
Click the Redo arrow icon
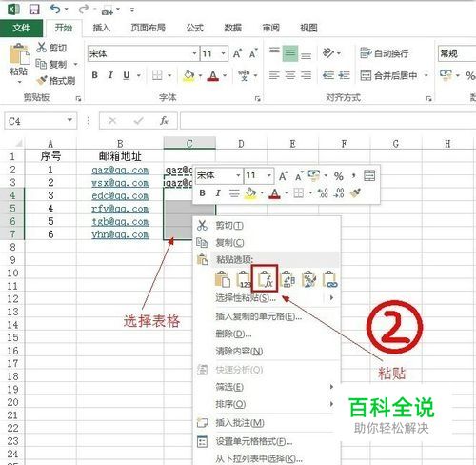(84, 9)
